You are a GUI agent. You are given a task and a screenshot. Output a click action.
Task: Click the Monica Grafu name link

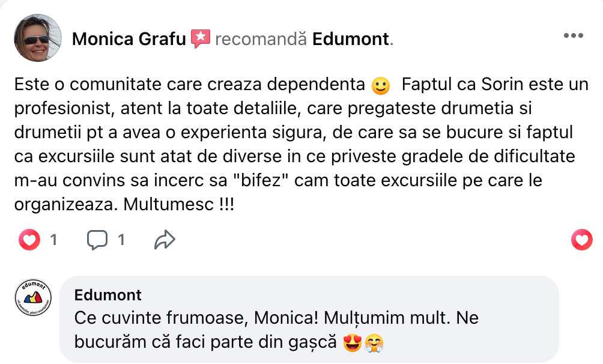point(129,40)
